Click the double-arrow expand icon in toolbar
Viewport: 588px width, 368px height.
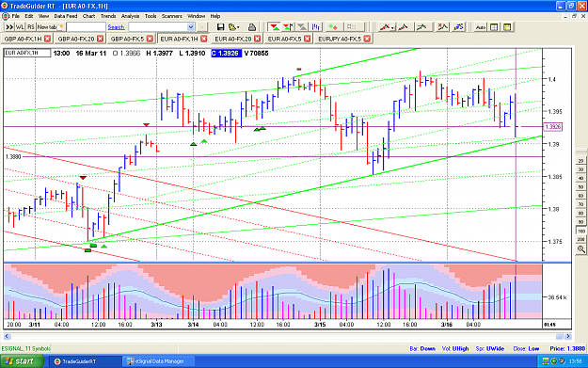9,27
